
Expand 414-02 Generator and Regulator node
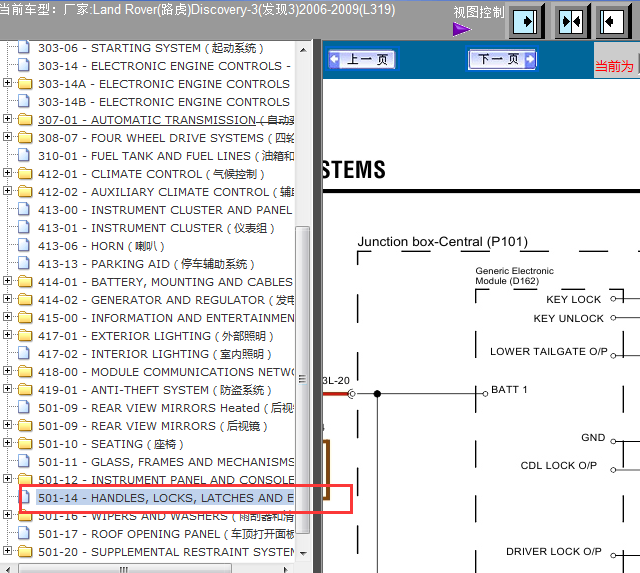[x=7, y=299]
